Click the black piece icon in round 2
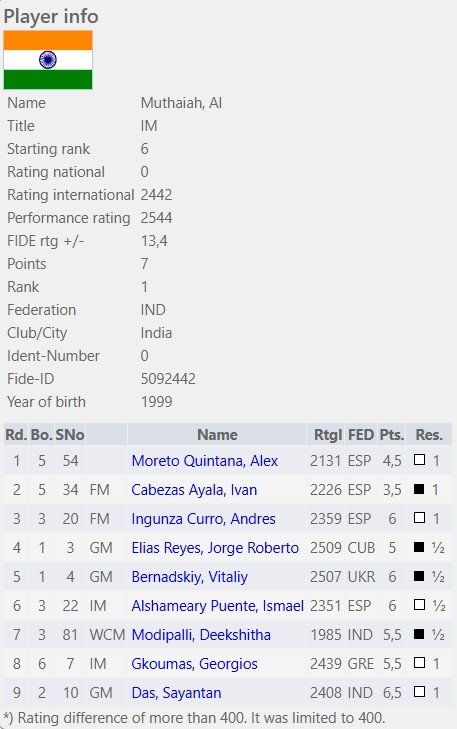This screenshot has height=729, width=457. click(419, 489)
